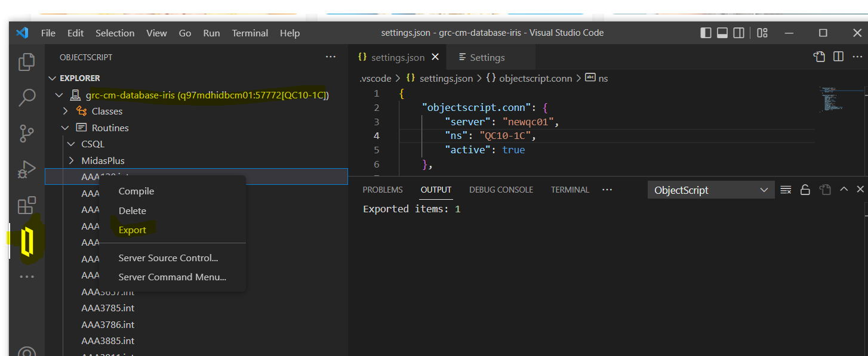Image resolution: width=868 pixels, height=356 pixels.
Task: Select Export from the context menu
Action: click(132, 230)
